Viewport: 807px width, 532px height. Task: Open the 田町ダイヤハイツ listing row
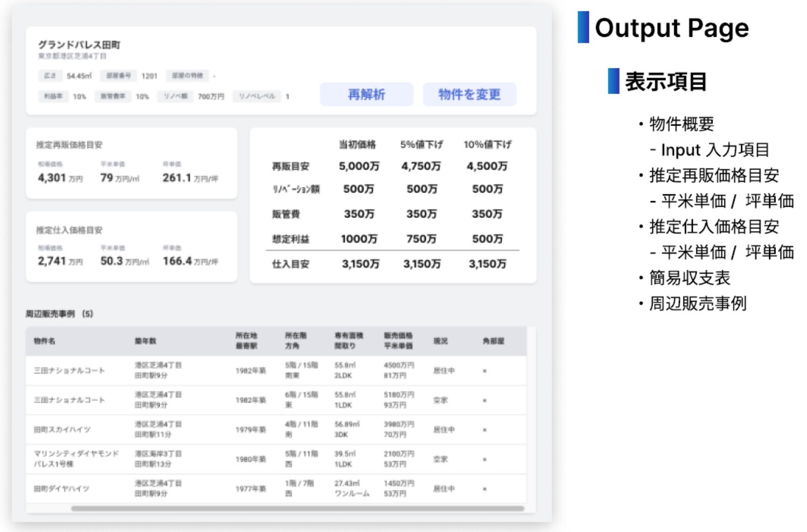click(x=61, y=489)
